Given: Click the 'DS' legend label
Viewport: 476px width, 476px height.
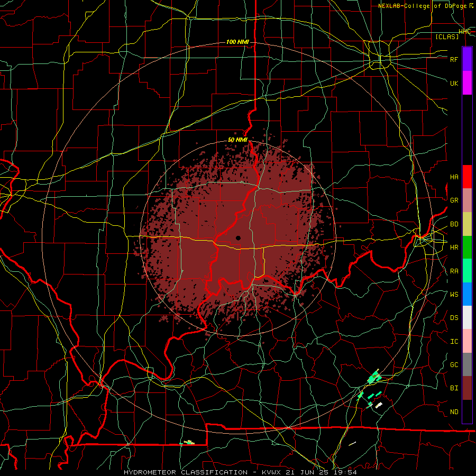Looking at the screenshot, I should [454, 318].
